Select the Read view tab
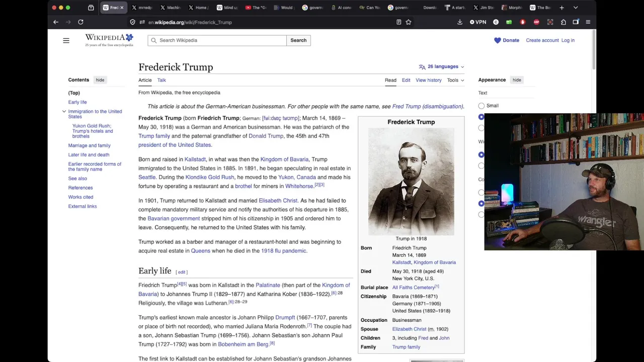Viewport: 644px width, 362px height. click(x=390, y=80)
